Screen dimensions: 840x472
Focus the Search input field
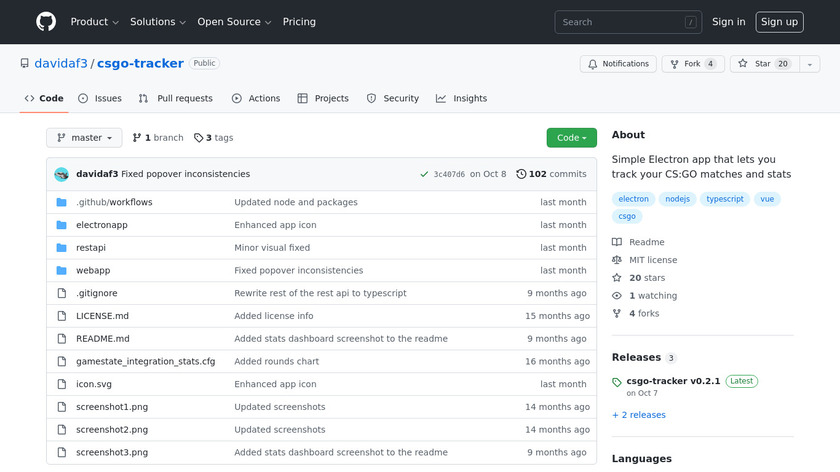[620, 22]
